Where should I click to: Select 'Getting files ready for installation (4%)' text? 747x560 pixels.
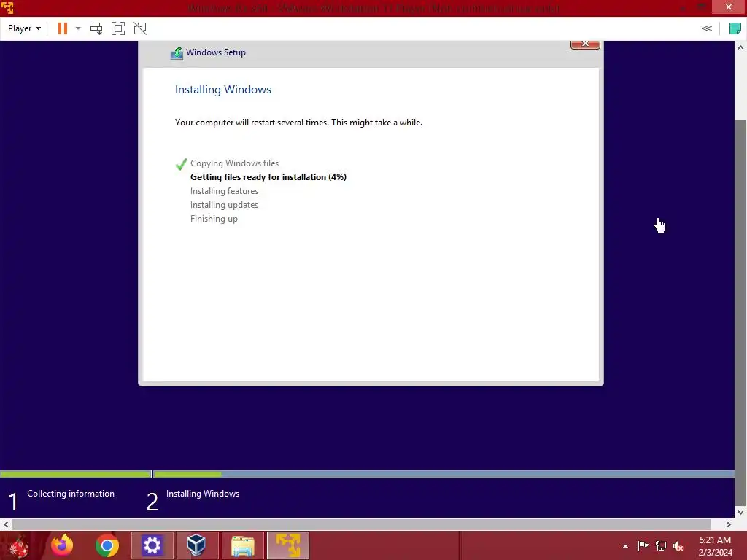[268, 177]
